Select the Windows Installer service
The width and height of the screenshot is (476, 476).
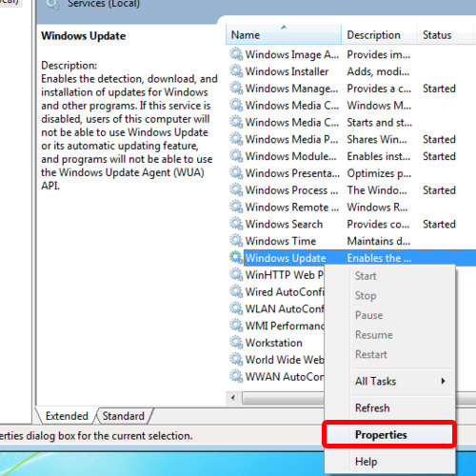tap(287, 71)
